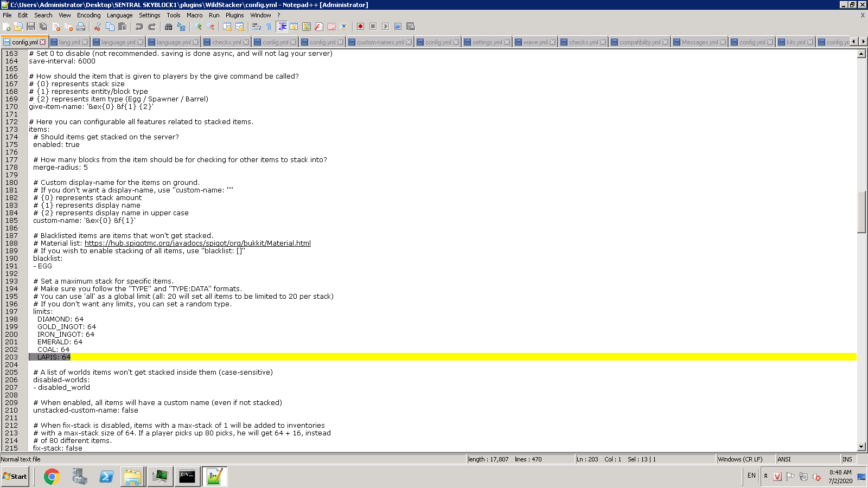
Task: Close the wave.yml tab
Action: [x=553, y=42]
